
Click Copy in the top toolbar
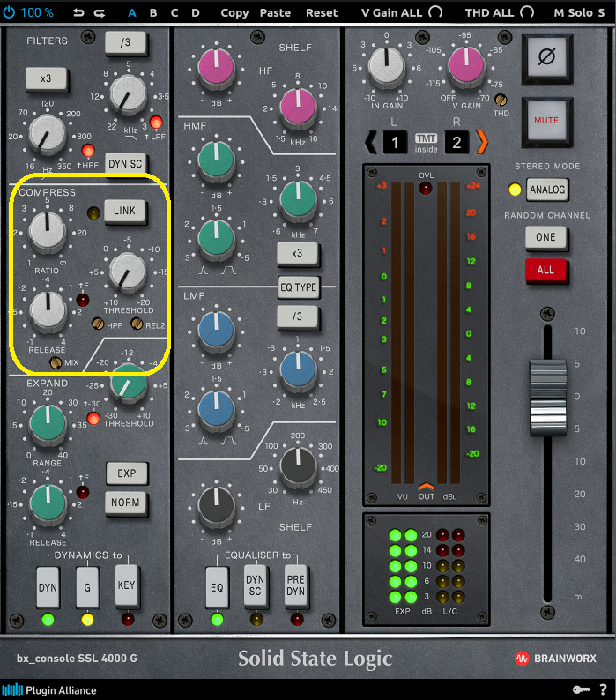point(234,12)
